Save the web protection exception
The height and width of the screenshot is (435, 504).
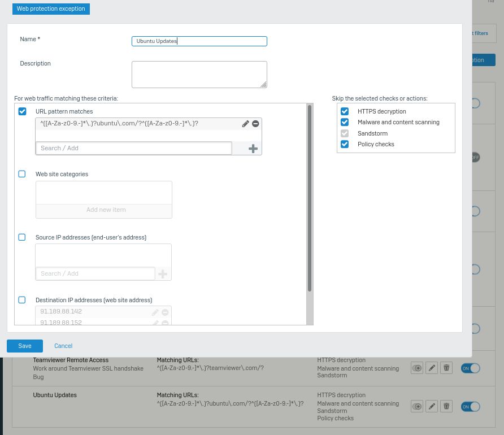(25, 346)
